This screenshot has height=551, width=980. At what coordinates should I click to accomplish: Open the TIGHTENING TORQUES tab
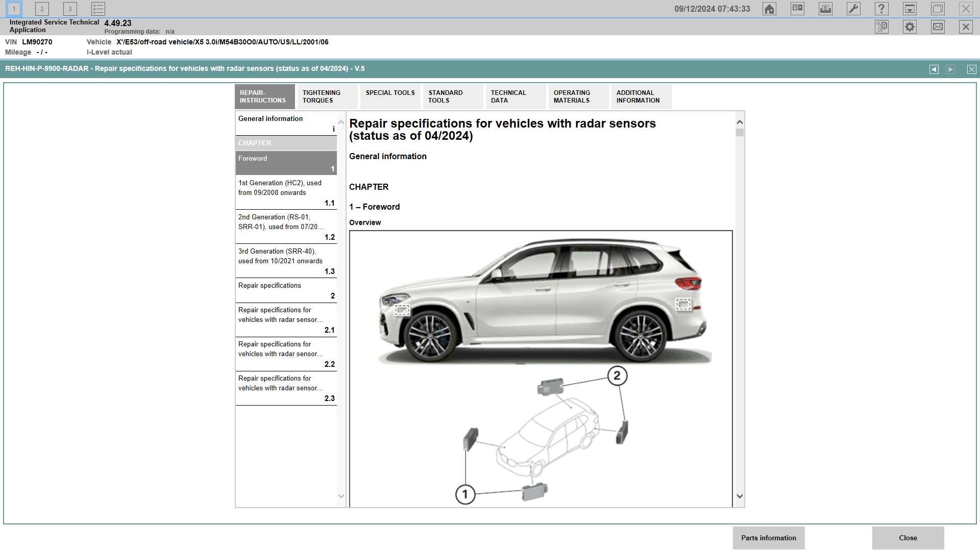pos(327,96)
